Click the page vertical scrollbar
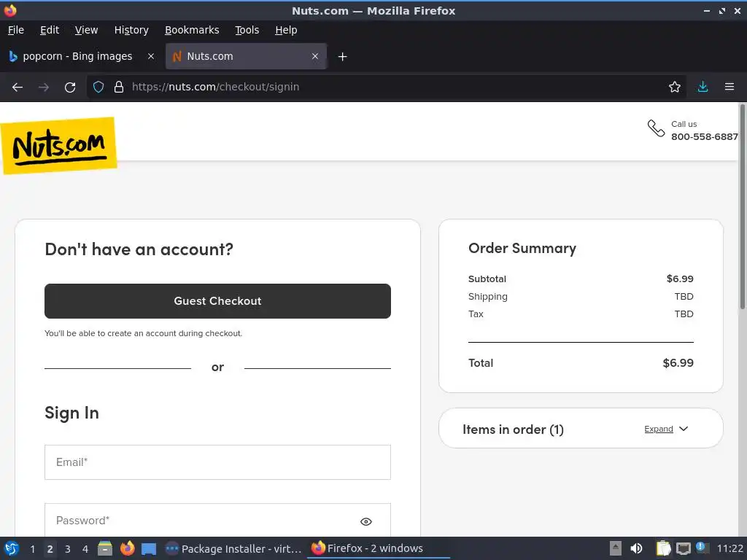Viewport: 747px width, 560px height. [x=742, y=207]
